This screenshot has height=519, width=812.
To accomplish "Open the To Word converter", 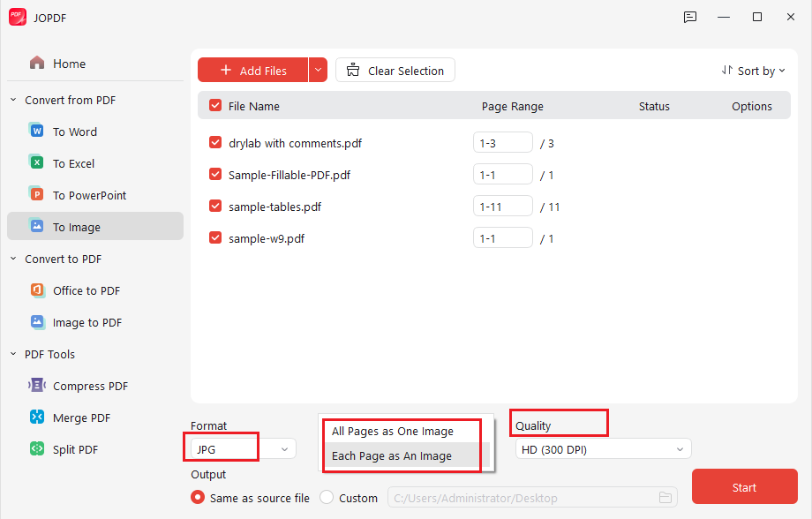I will pyautogui.click(x=95, y=132).
